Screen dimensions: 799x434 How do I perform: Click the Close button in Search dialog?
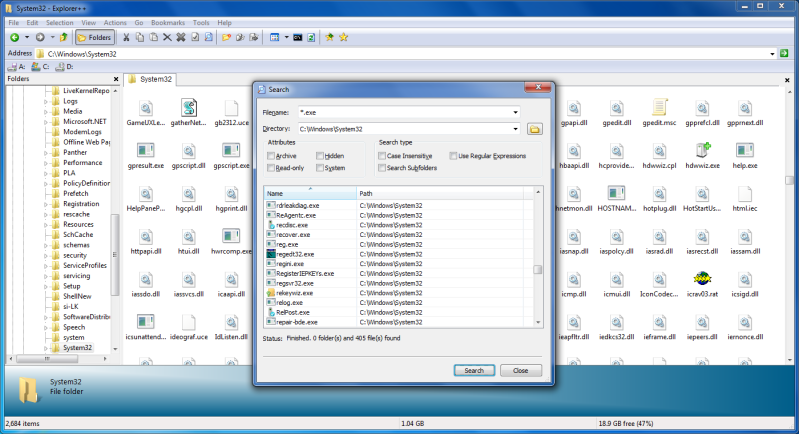(x=520, y=370)
